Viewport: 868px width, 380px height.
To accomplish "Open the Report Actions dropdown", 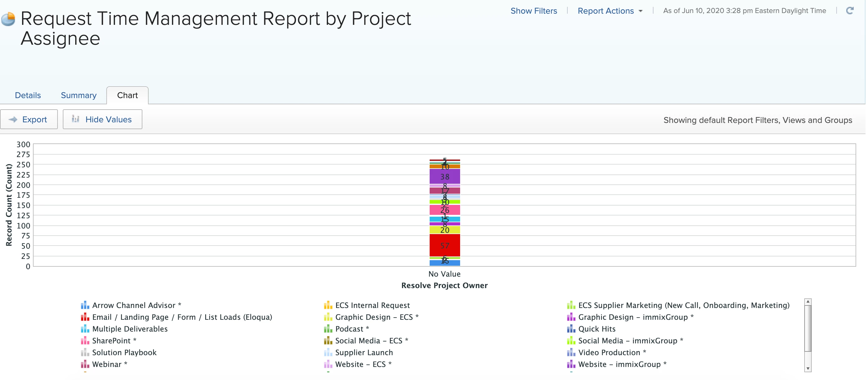I will click(610, 11).
